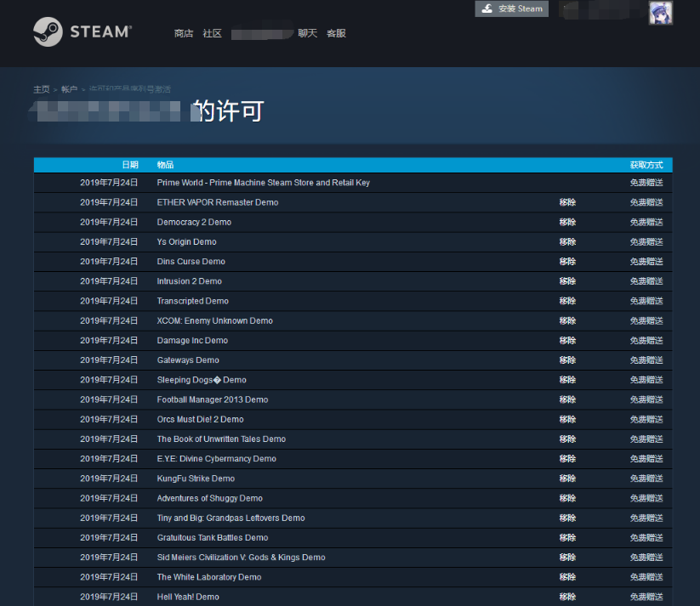Select Prime World - Prime Machine item text
This screenshot has height=606, width=700.
(264, 183)
